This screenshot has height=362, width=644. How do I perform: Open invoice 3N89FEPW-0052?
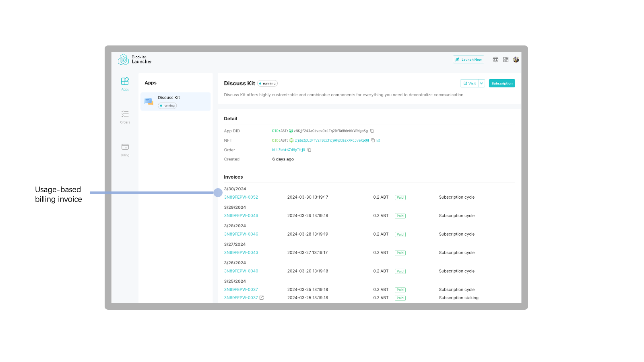(241, 197)
